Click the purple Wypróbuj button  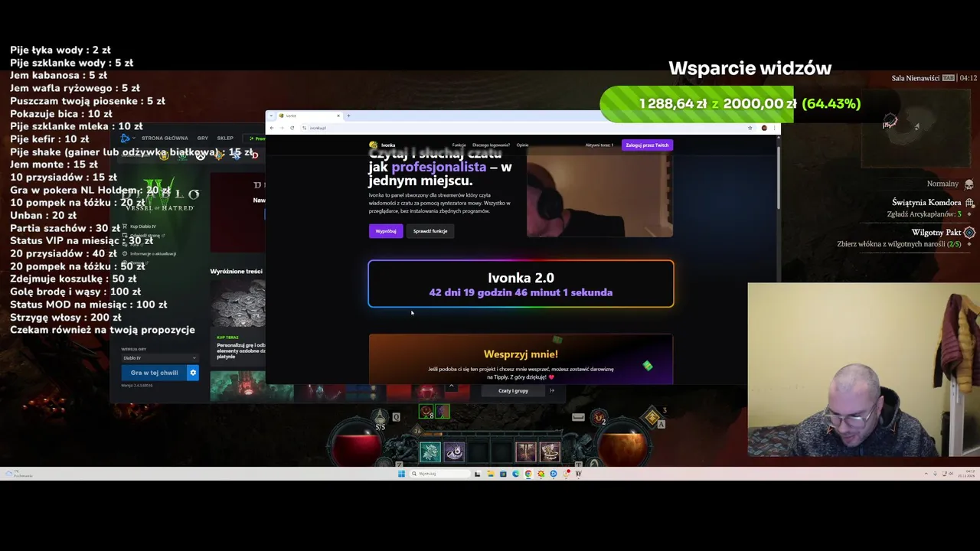(x=386, y=231)
